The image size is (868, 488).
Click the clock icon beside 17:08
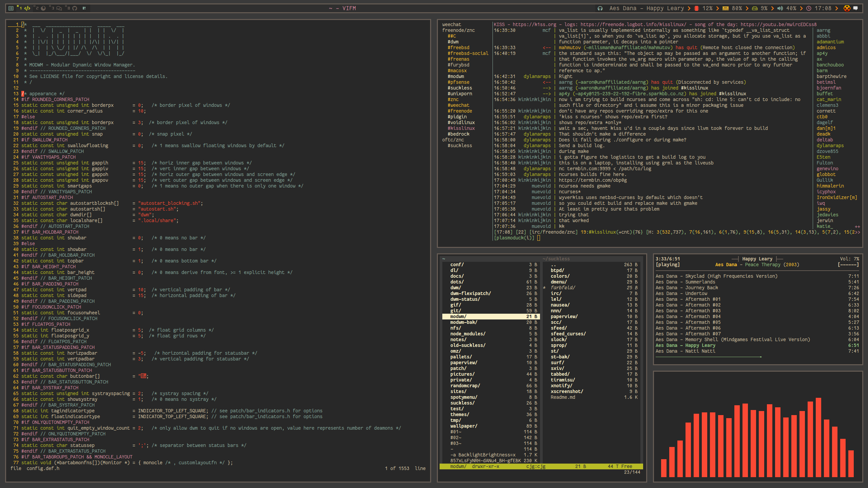(x=809, y=8)
